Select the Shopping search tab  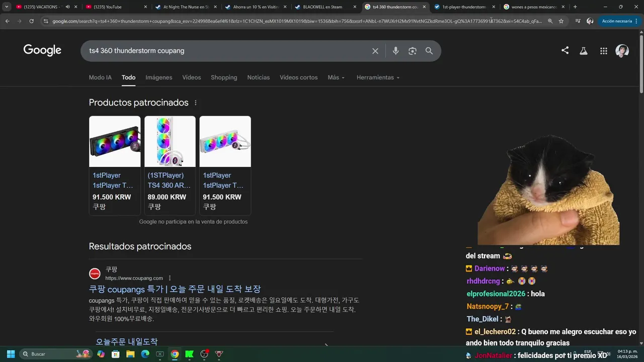tap(224, 77)
